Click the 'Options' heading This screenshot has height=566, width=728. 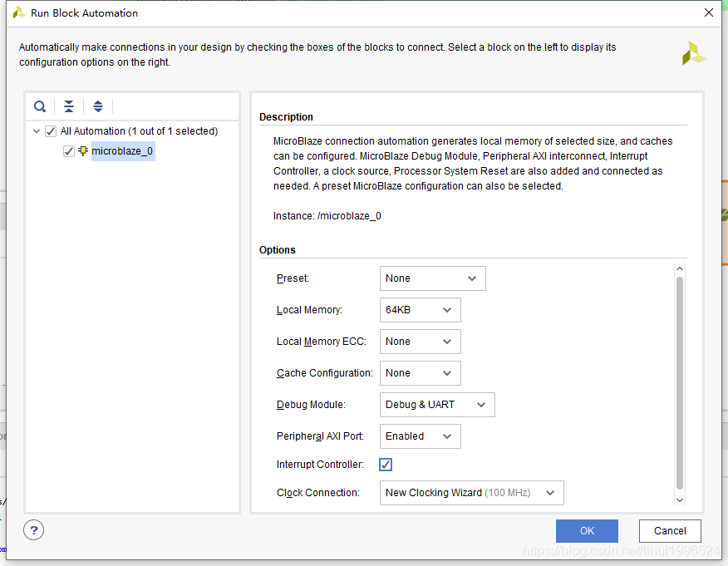[278, 250]
